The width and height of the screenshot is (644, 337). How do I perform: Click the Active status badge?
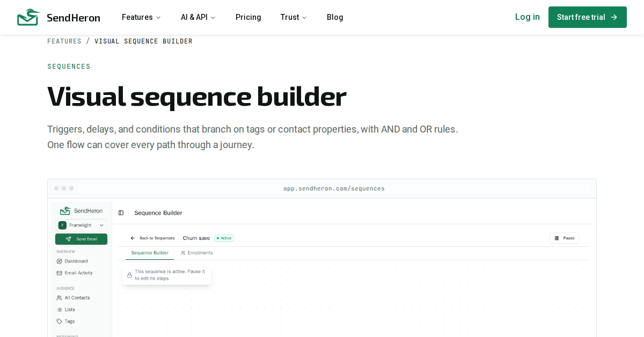[224, 238]
